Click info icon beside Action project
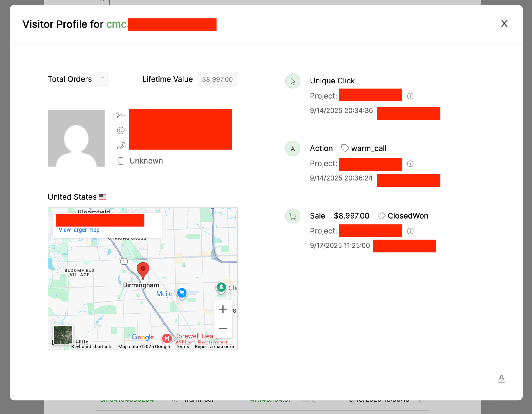 pos(410,164)
